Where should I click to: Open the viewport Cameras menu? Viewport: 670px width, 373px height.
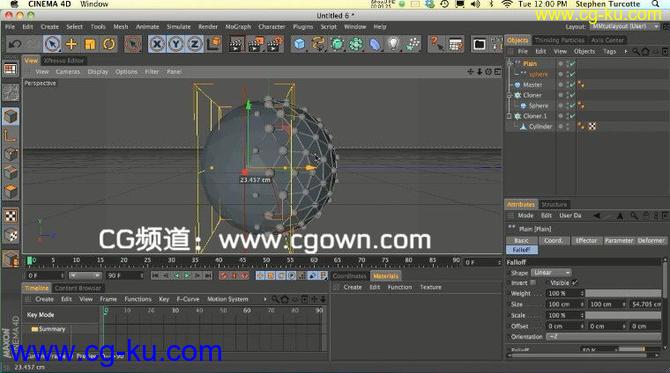point(68,72)
